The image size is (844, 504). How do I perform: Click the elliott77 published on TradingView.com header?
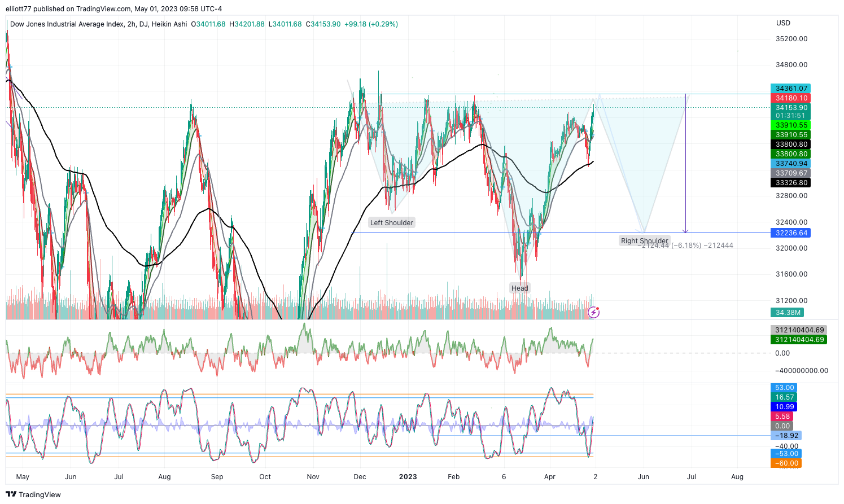114,9
